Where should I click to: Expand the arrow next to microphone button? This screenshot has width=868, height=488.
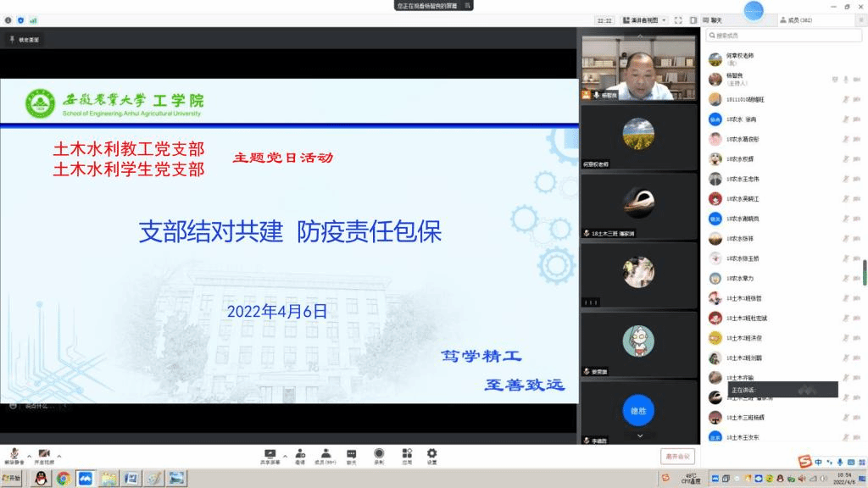(29, 456)
